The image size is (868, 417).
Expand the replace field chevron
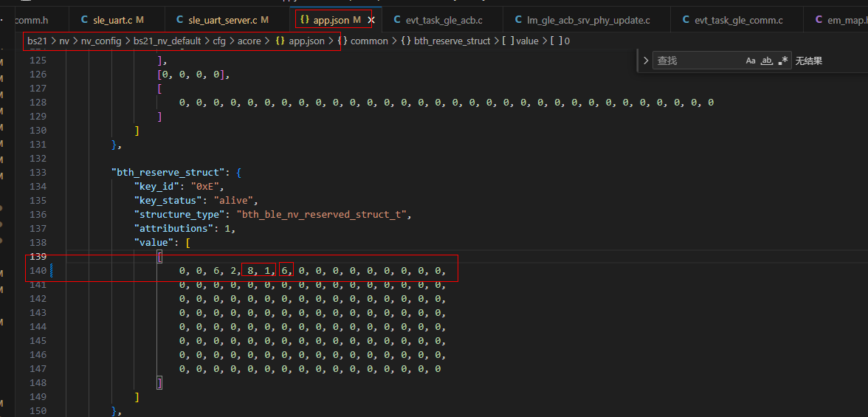[x=646, y=61]
